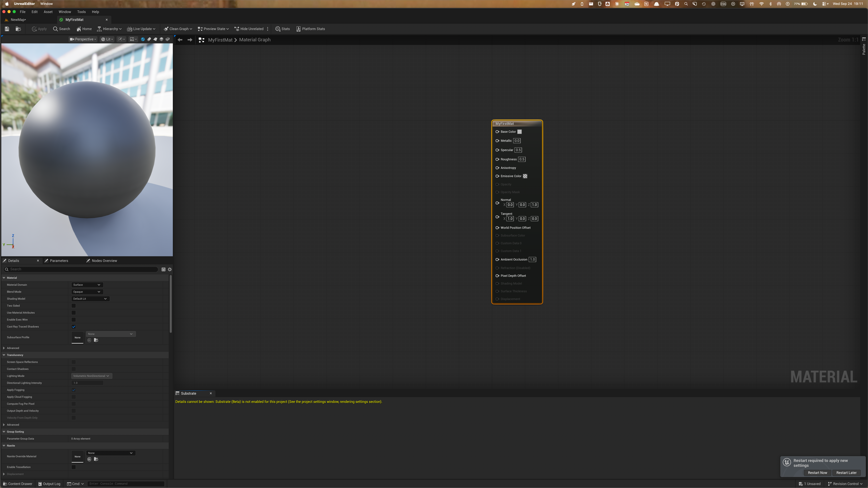Select plane preview mesh icon

coord(155,39)
